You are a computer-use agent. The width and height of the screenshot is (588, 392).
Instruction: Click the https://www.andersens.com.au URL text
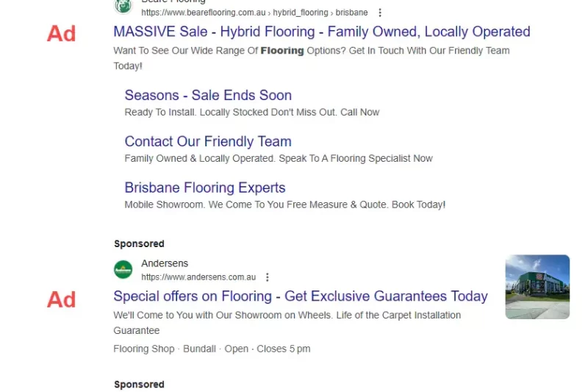pos(198,277)
